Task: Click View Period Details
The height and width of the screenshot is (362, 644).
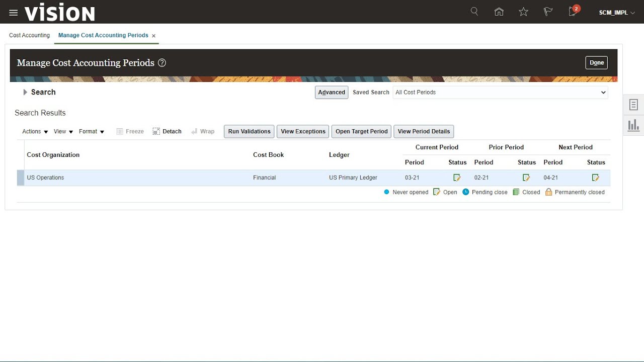Action: point(424,132)
